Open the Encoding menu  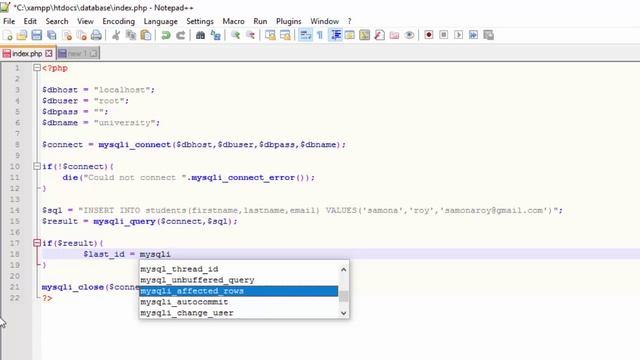point(118,21)
